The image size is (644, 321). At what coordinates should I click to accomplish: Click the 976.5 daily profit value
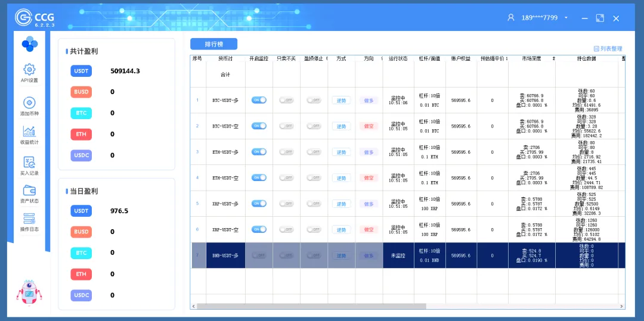click(119, 211)
